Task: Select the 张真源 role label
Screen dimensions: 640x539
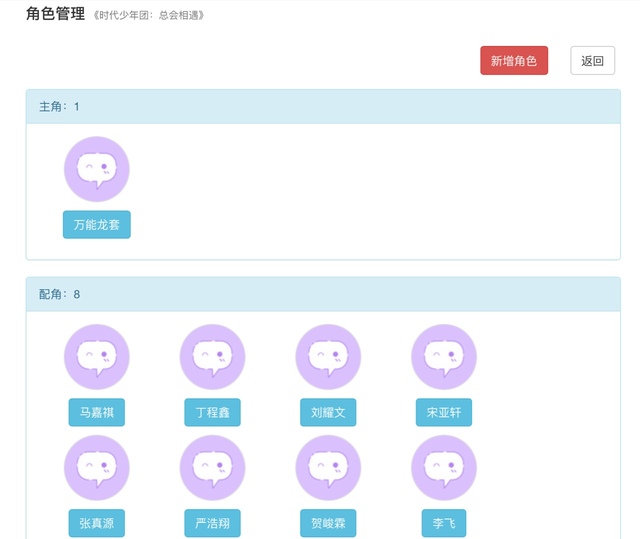Action: point(97,523)
